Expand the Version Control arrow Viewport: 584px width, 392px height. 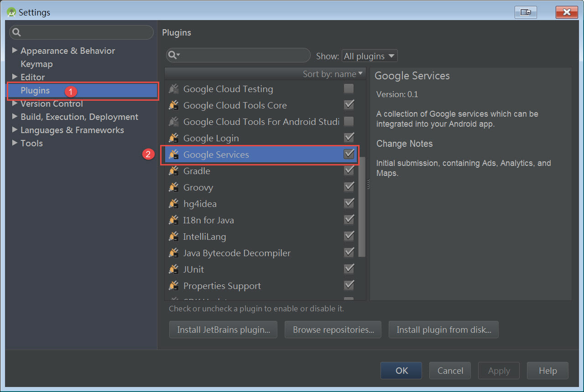click(x=15, y=103)
